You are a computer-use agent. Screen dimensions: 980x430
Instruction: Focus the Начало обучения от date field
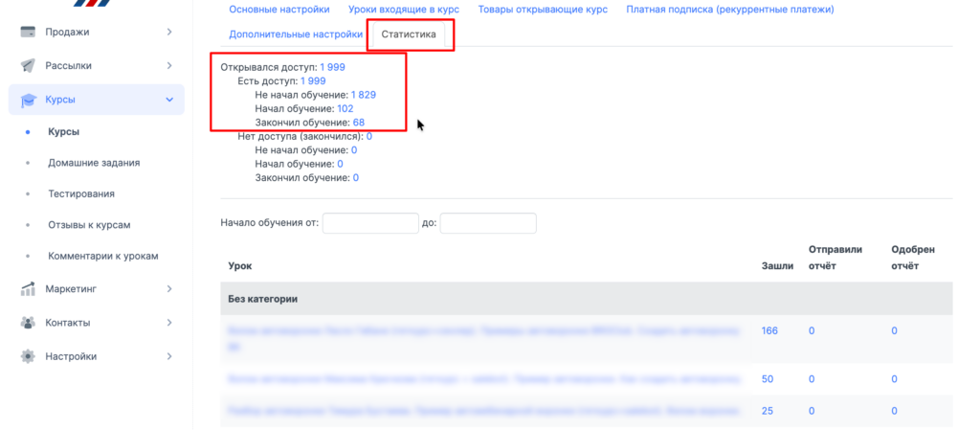coord(370,223)
